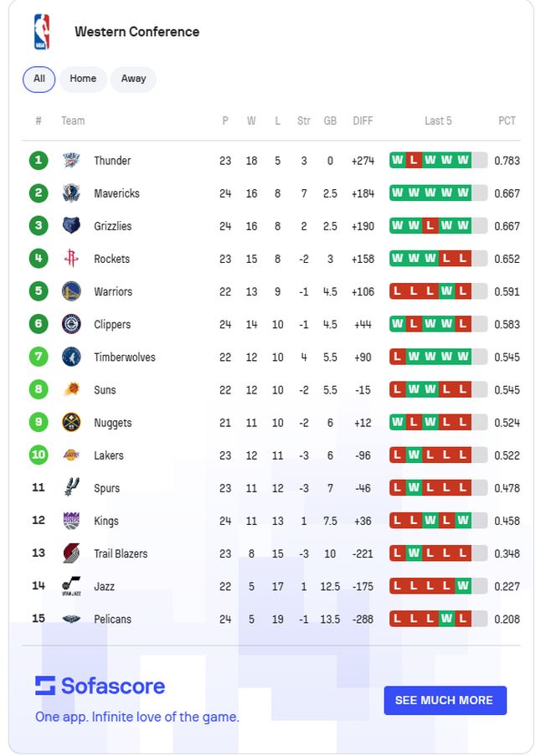Image resolution: width=536 pixels, height=756 pixels.
Task: Switch to the Away standings filter
Action: point(133,79)
